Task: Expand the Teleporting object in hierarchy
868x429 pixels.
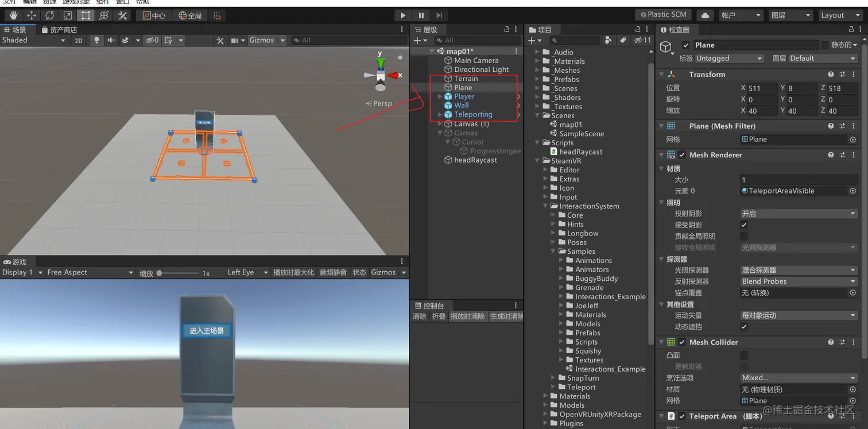Action: [x=440, y=115]
